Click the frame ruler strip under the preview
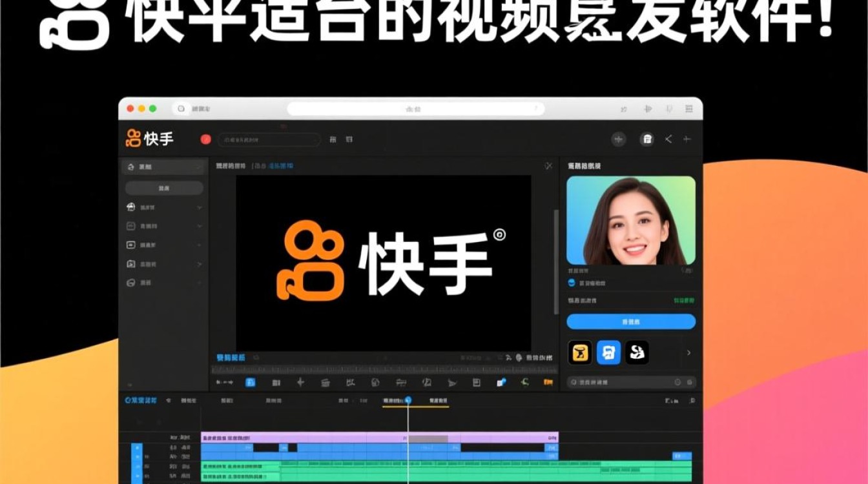This screenshot has width=868, height=484. coord(384,370)
